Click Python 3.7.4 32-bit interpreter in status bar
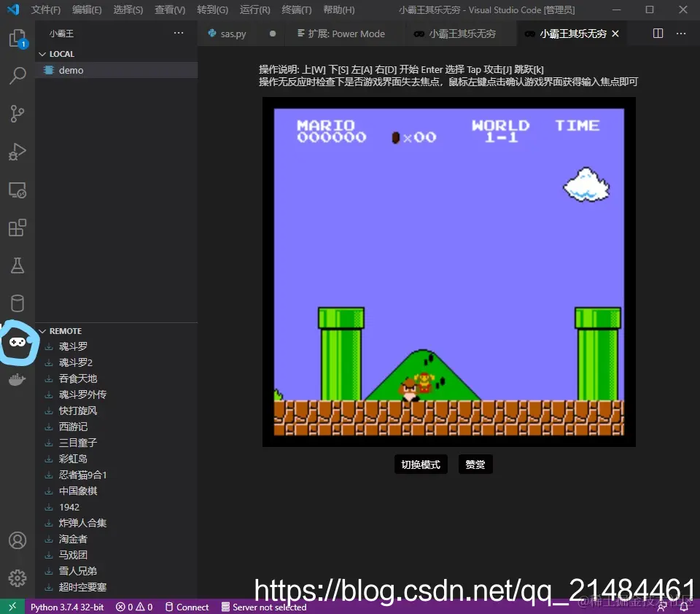 (67, 607)
